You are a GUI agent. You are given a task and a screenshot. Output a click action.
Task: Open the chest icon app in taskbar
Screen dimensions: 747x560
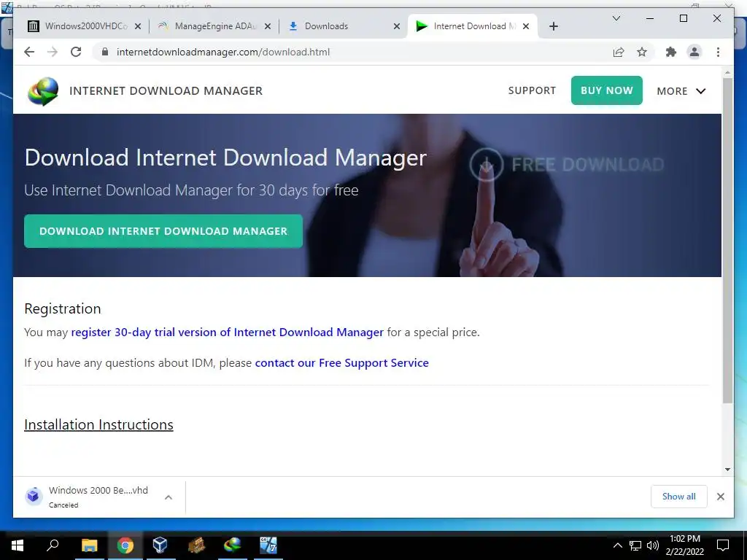[x=196, y=545]
